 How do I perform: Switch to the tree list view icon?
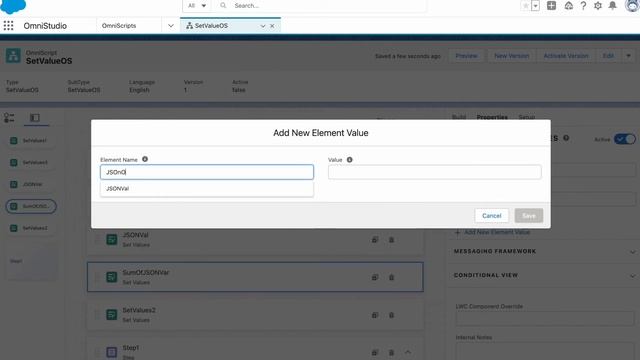click(9, 118)
